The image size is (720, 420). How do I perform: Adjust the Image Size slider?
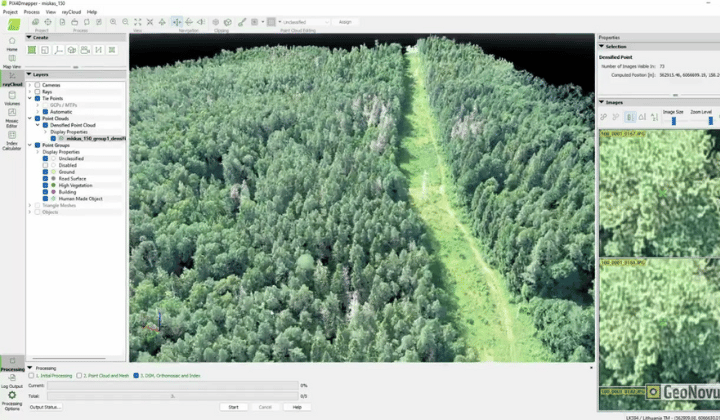tap(673, 120)
